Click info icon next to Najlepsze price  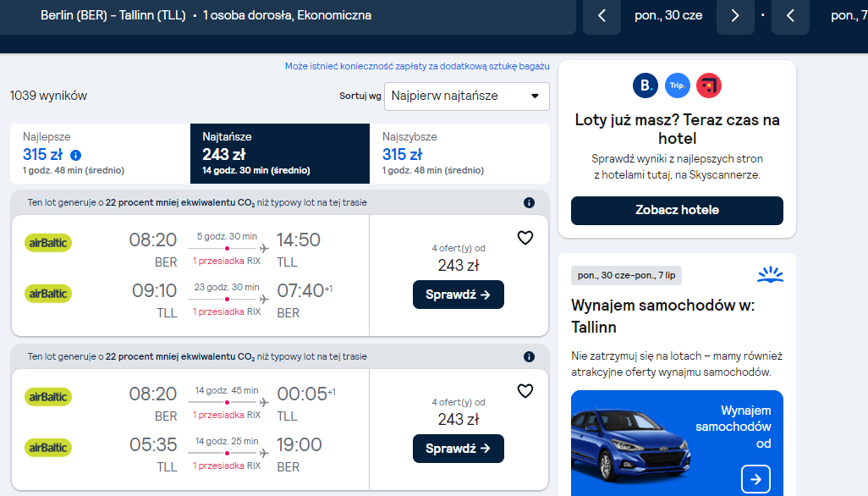point(76,155)
